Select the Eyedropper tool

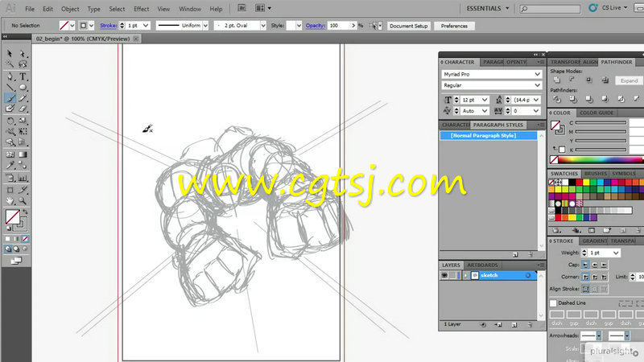pos(10,166)
